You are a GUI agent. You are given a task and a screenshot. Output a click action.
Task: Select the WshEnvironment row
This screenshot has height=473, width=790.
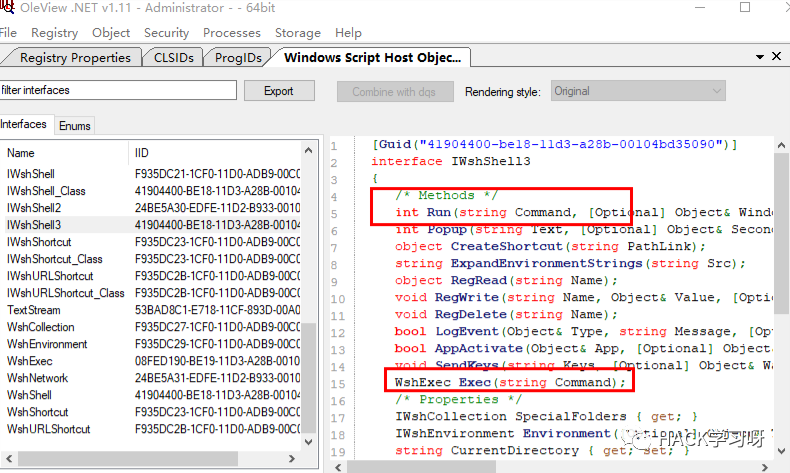click(153, 344)
